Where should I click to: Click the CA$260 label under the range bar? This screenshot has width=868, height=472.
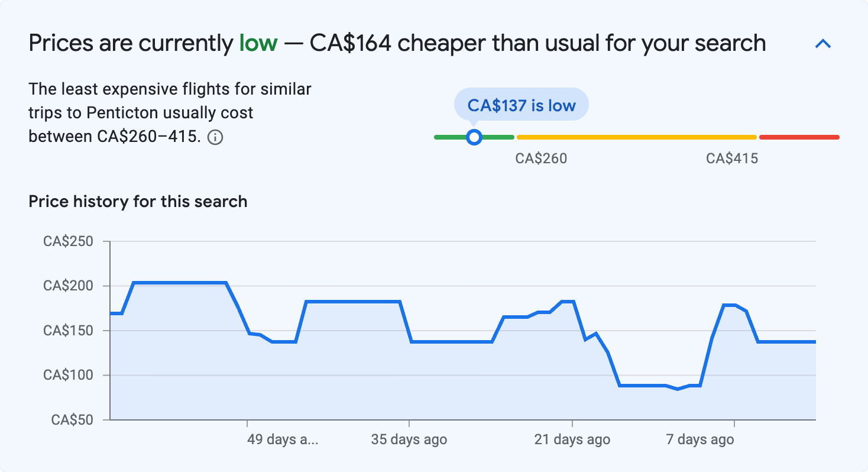541,159
